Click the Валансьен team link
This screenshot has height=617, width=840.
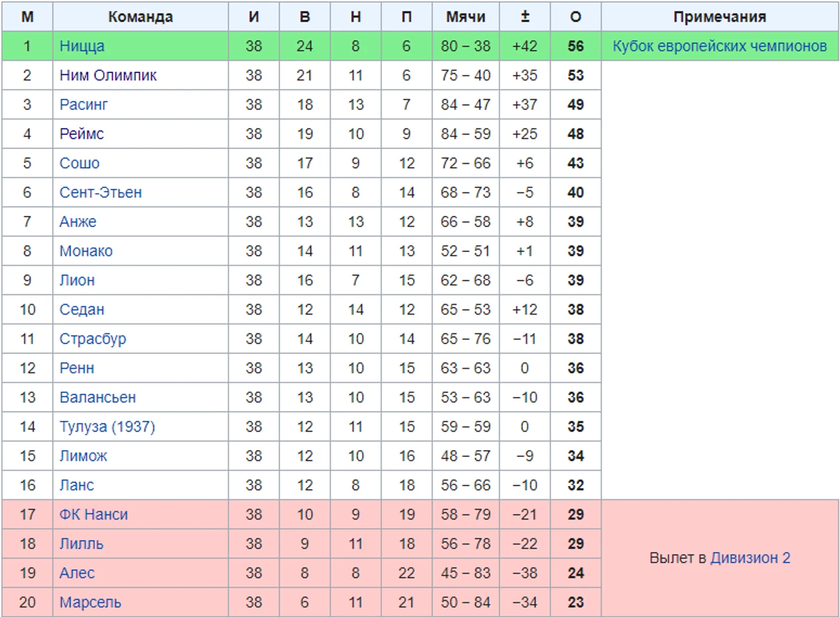coord(97,398)
